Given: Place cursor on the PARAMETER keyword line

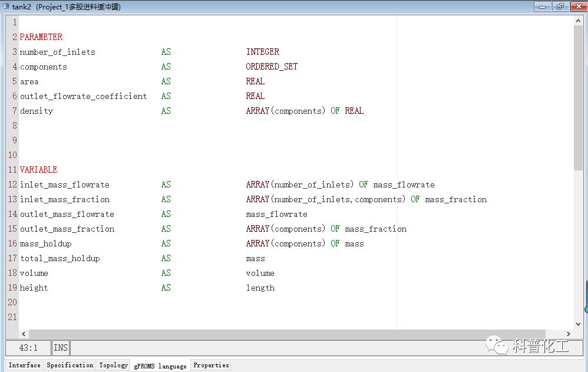Looking at the screenshot, I should (41, 37).
